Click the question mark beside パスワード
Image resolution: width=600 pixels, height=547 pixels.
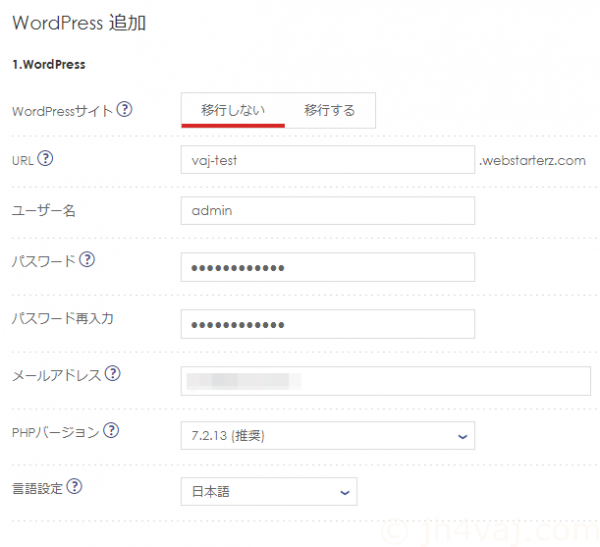click(87, 260)
